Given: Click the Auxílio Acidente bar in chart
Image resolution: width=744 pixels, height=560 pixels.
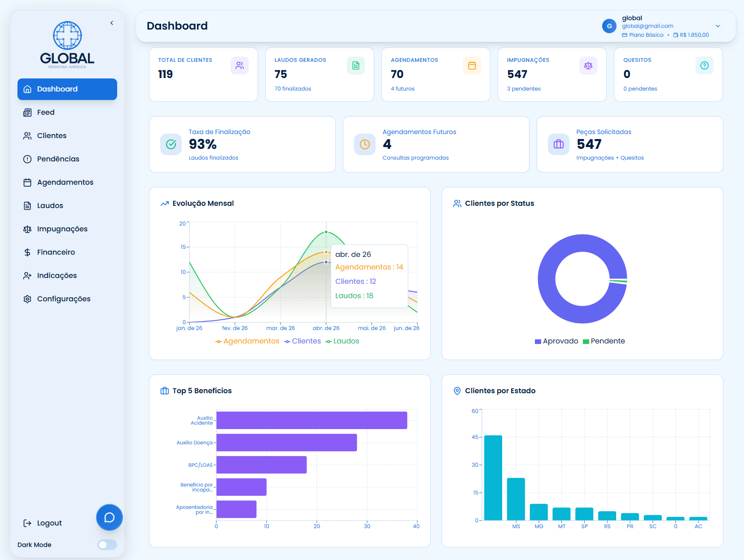Looking at the screenshot, I should coord(312,421).
